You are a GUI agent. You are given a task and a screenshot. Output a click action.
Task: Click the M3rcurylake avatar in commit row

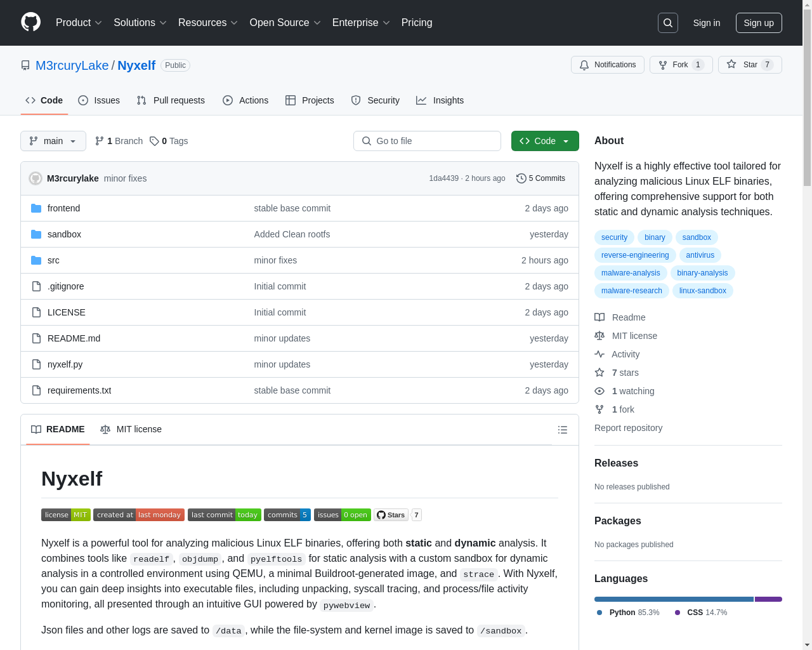point(36,178)
